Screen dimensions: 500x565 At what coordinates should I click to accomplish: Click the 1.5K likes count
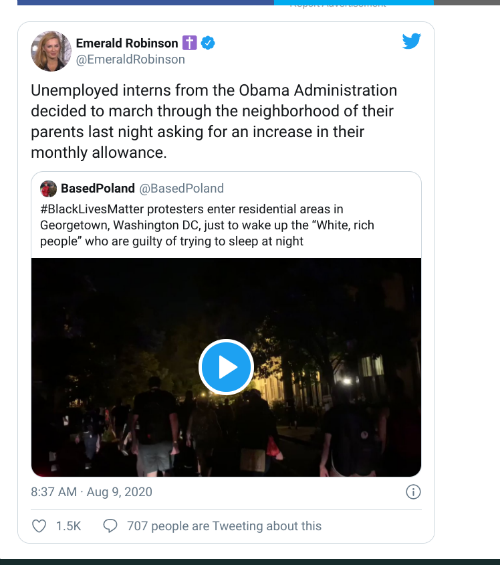click(x=68, y=526)
